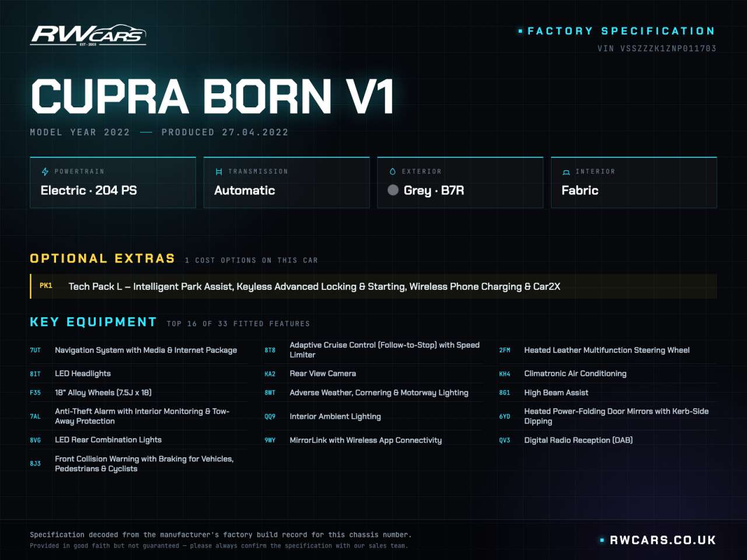Click the High Beam Assist row
The height and width of the screenshot is (560, 747).
tap(608, 393)
